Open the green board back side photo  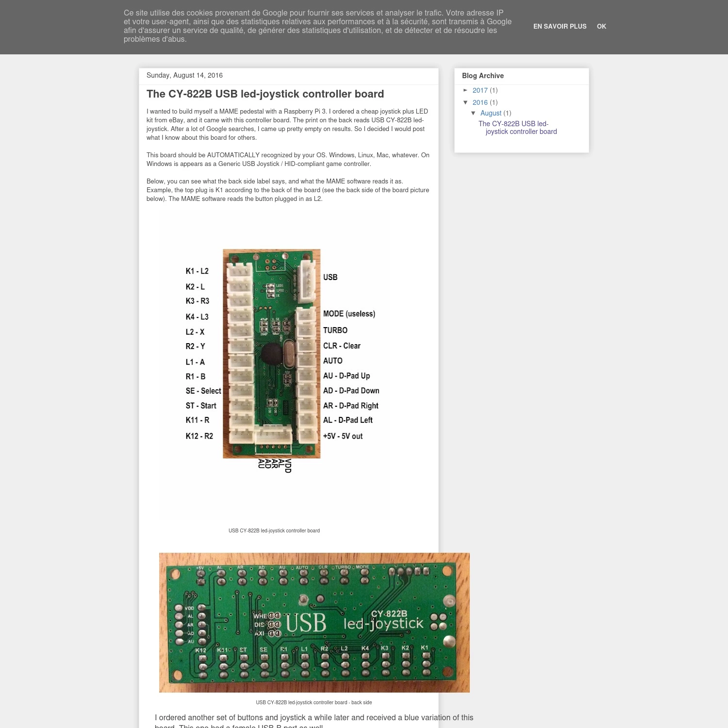314,623
